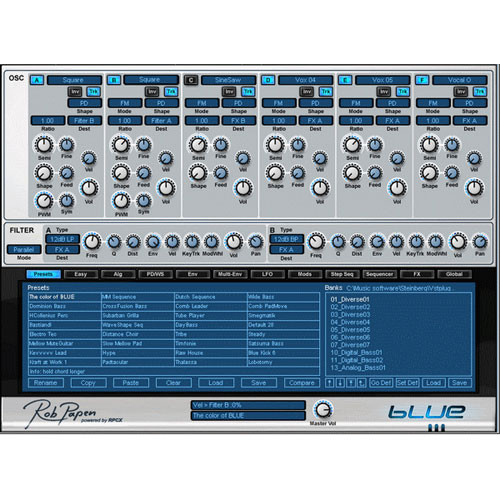500x500 pixels.
Task: Change oscillator C destination FX B
Action: (239, 121)
